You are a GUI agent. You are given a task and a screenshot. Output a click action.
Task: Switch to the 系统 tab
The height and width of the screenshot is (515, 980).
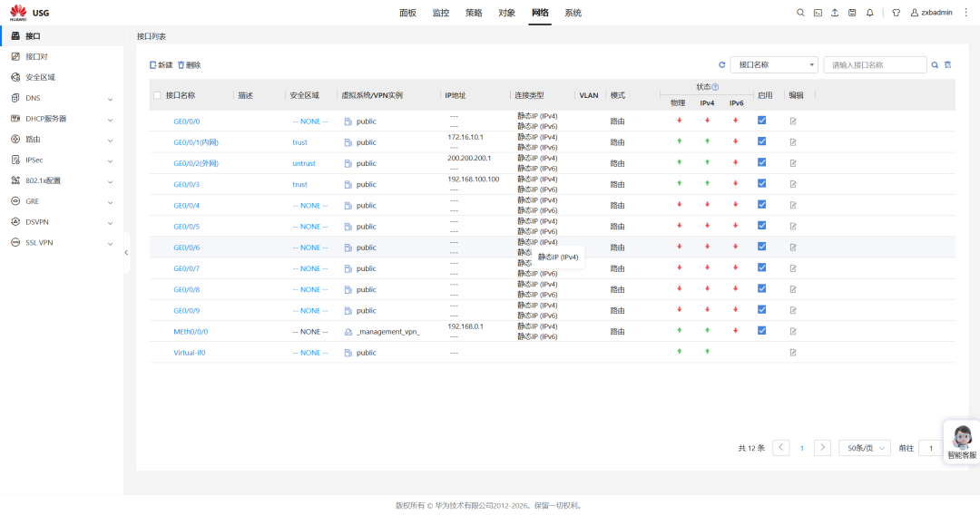tap(573, 13)
